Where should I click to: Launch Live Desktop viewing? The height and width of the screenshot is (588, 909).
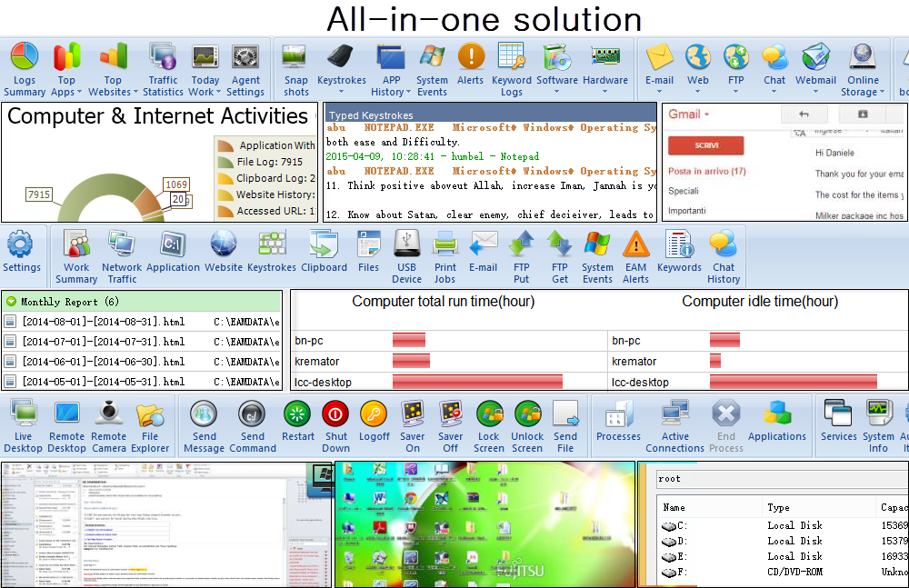tap(23, 424)
